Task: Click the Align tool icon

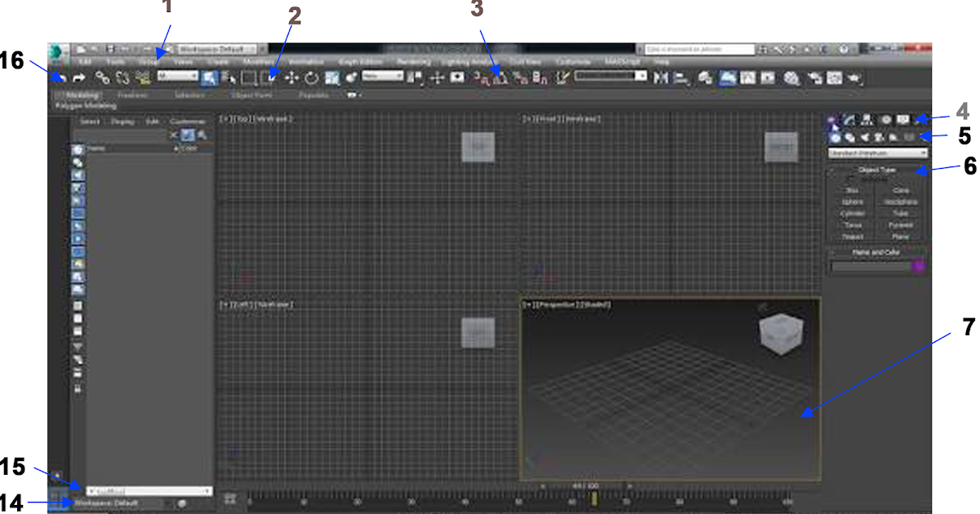Action: pos(680,78)
